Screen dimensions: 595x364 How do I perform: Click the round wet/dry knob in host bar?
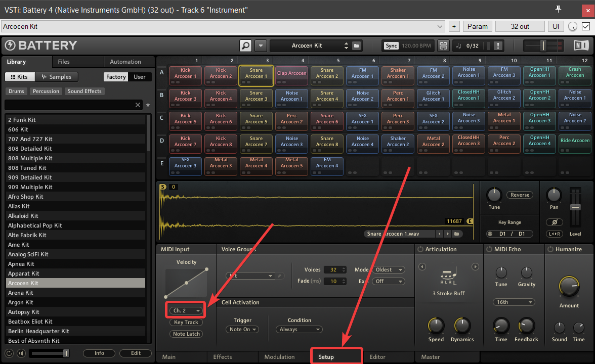(573, 26)
